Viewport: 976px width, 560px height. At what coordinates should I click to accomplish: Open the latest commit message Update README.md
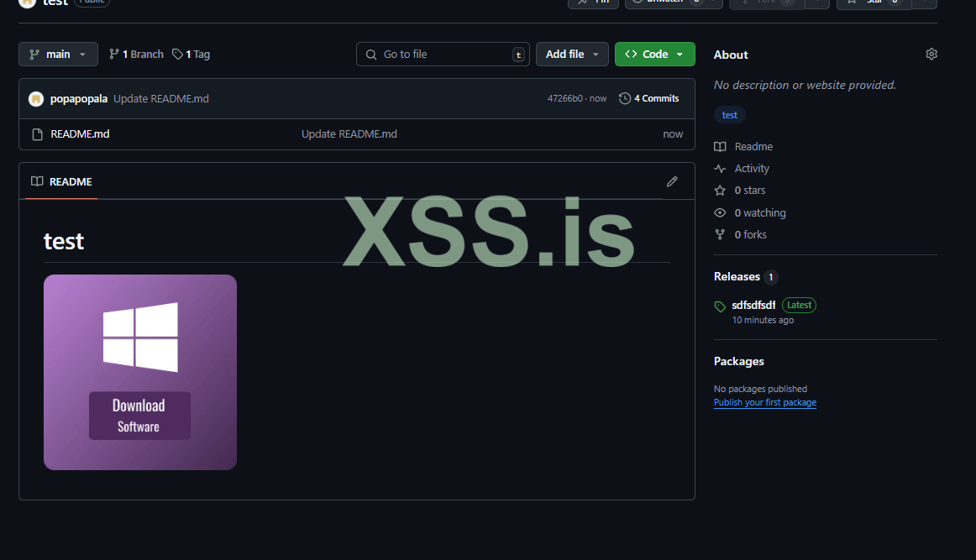click(161, 98)
